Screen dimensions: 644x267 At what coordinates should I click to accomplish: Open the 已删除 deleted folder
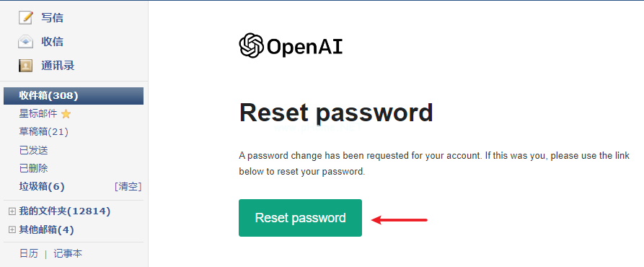click(x=34, y=168)
